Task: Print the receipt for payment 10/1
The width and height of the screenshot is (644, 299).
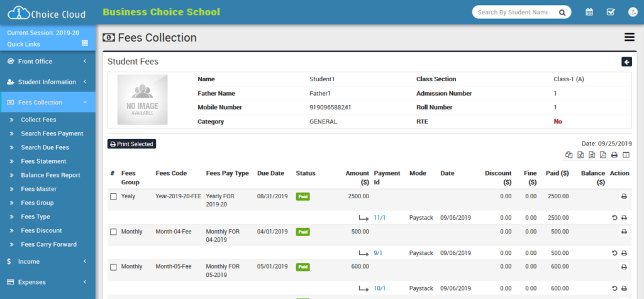Action: pyautogui.click(x=624, y=288)
